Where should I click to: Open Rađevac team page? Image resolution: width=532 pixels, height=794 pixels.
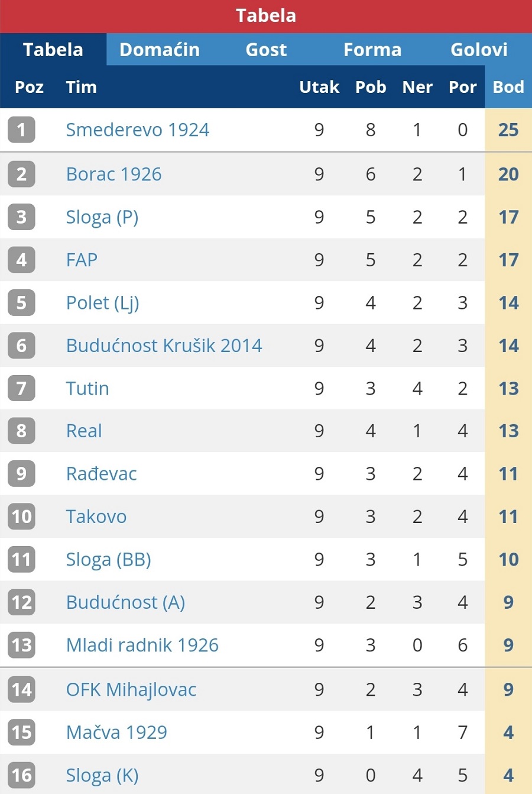click(x=101, y=473)
